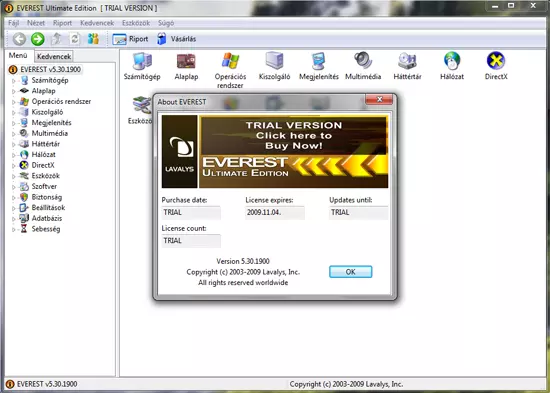Open the Kedvencek menu in the menu bar
Viewport: 550px width, 393px height.
[97, 23]
